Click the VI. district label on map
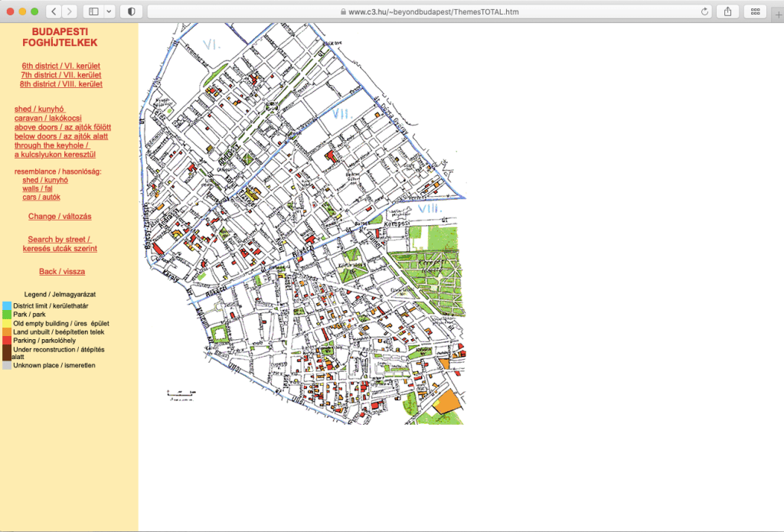Screen dimensions: 784x532 [x=211, y=45]
